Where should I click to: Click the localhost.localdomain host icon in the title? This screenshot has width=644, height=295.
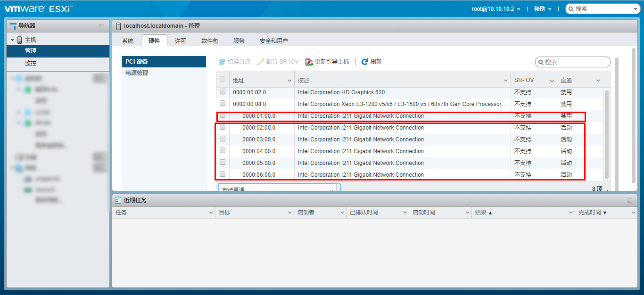point(118,26)
